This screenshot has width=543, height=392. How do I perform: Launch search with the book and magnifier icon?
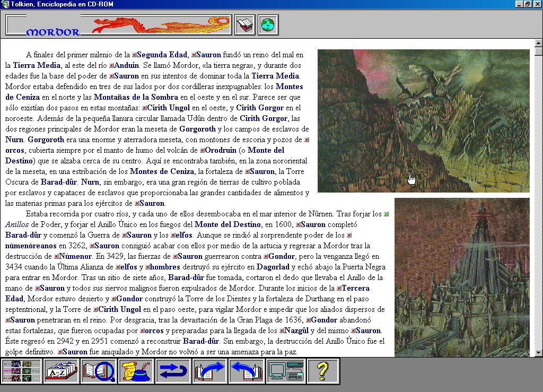coord(98,371)
